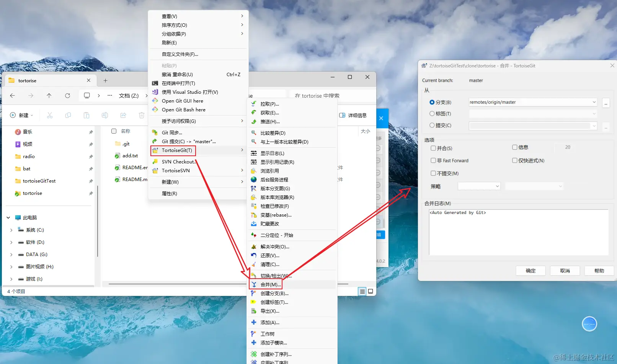Select 属性(R) in context menu
Screen dimensions: 617x364
coord(198,193)
